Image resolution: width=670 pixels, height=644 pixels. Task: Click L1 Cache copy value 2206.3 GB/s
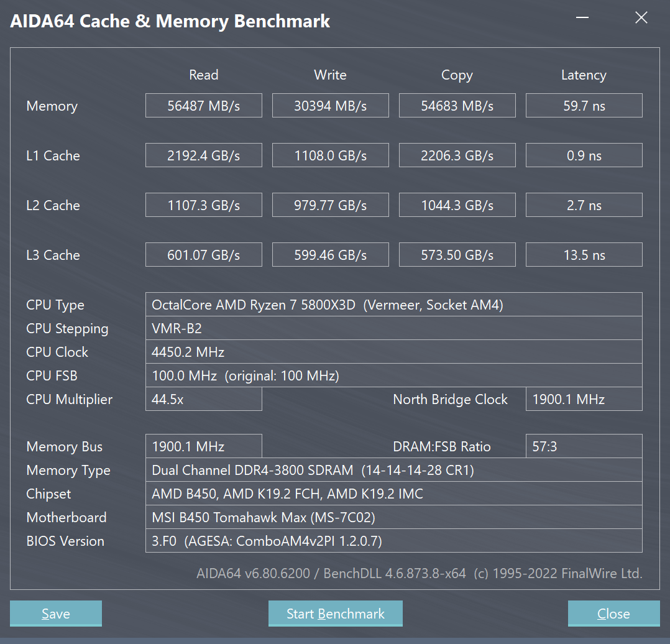[x=457, y=155]
